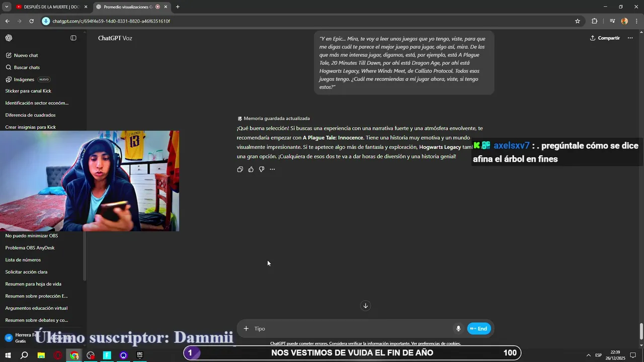Open the browser extensions puzzle icon
This screenshot has height=362, width=644.
tap(595, 21)
